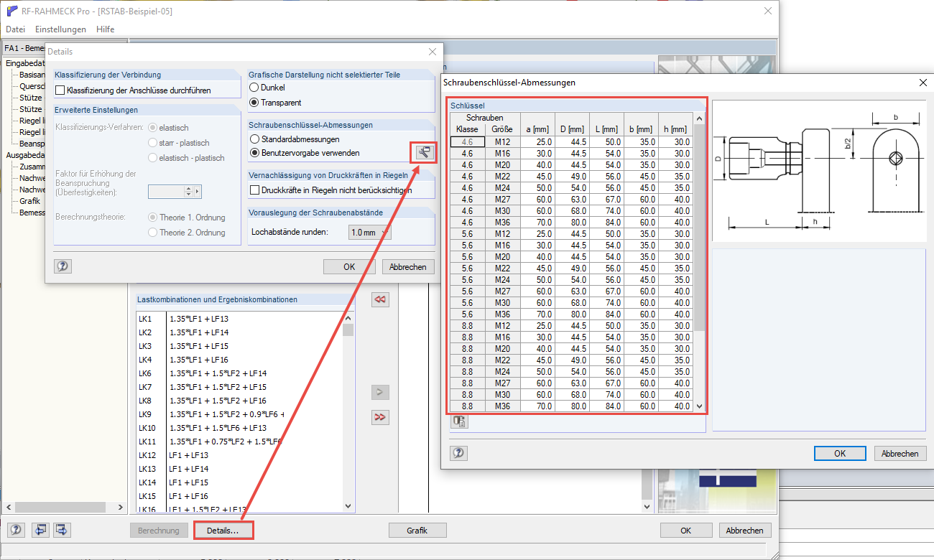The image size is (934, 560).
Task: Select Theorie 2. Ordnung radio option
Action: coord(152,233)
